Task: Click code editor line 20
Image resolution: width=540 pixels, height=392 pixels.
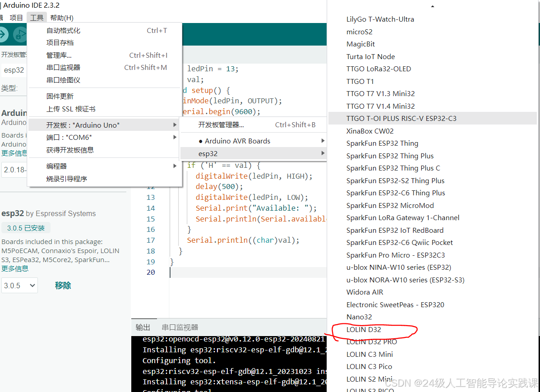Action: pyautogui.click(x=248, y=272)
